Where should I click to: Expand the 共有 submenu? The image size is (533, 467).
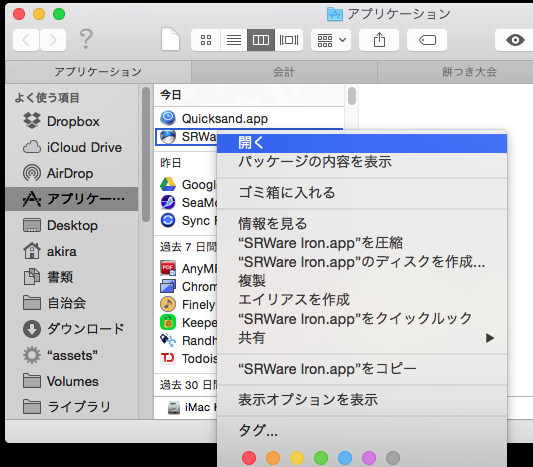point(362,338)
